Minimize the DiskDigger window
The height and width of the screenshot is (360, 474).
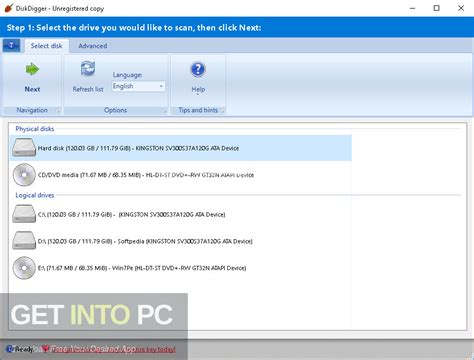[412, 8]
